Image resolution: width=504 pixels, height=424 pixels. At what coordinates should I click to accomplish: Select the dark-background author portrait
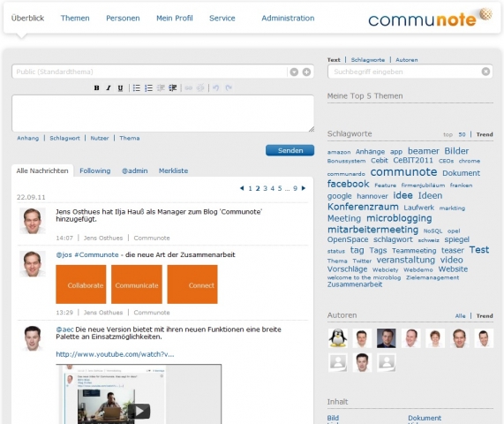coord(386,337)
